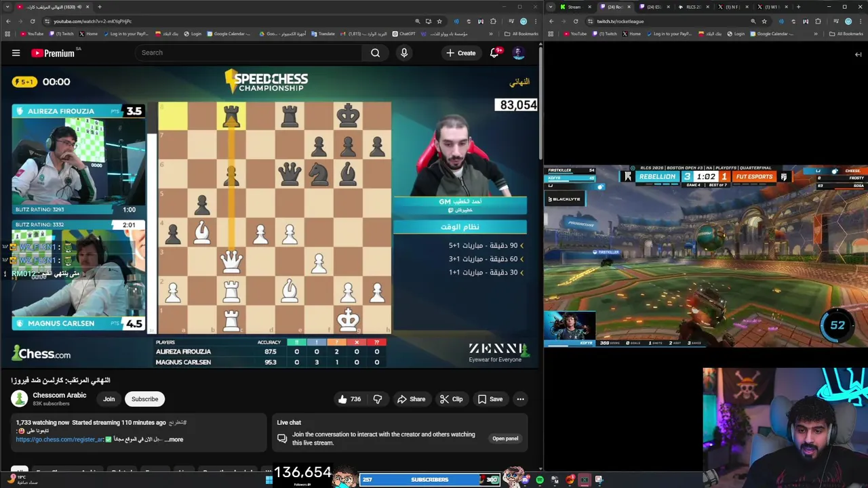Screen dimensions: 868x488
Task: Click the Chesscom Arabic channel avatar
Action: pyautogui.click(x=19, y=399)
